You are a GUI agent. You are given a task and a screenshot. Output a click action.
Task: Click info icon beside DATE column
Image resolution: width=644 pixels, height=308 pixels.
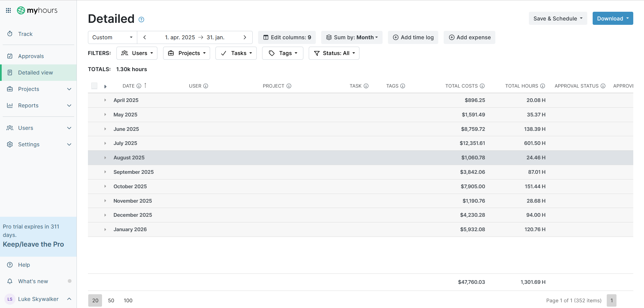139,86
